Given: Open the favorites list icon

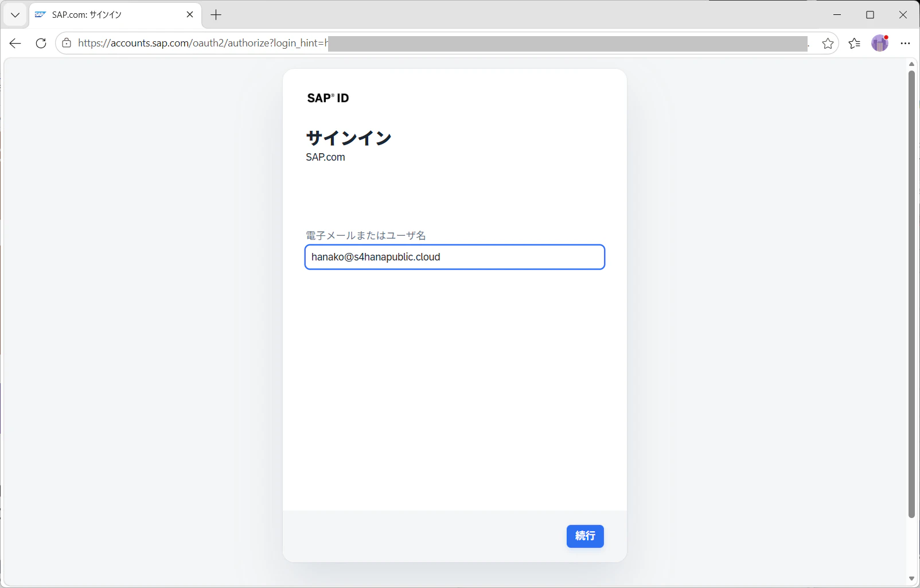Looking at the screenshot, I should [x=855, y=44].
